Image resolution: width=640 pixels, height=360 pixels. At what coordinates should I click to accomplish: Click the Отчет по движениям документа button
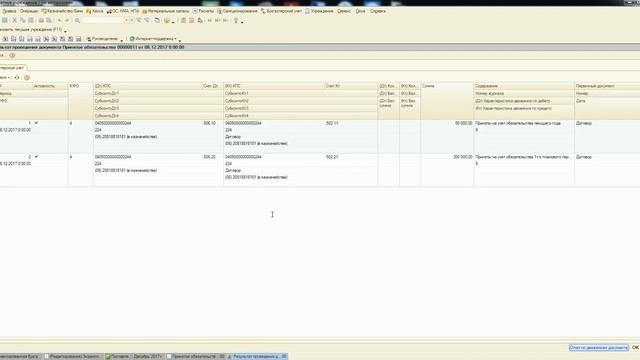(x=598, y=348)
